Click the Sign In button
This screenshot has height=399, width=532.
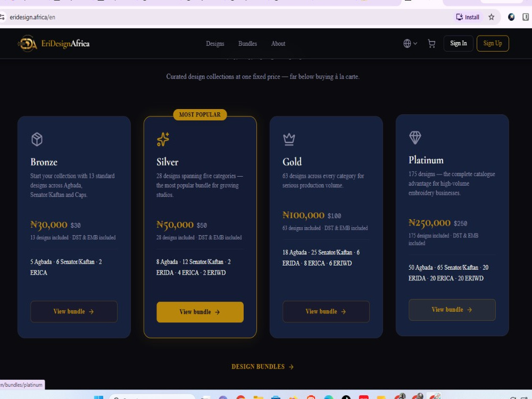[459, 44]
